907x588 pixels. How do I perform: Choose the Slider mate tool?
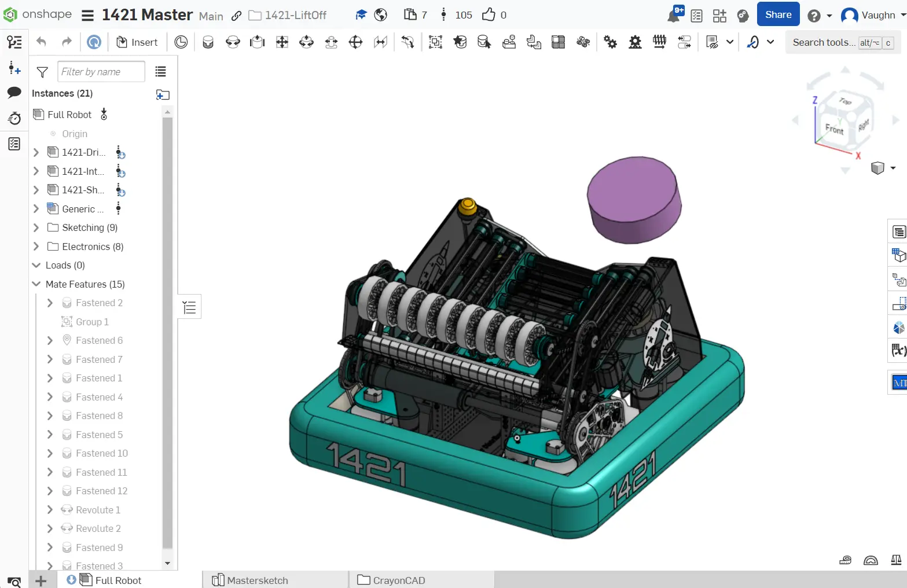(257, 42)
